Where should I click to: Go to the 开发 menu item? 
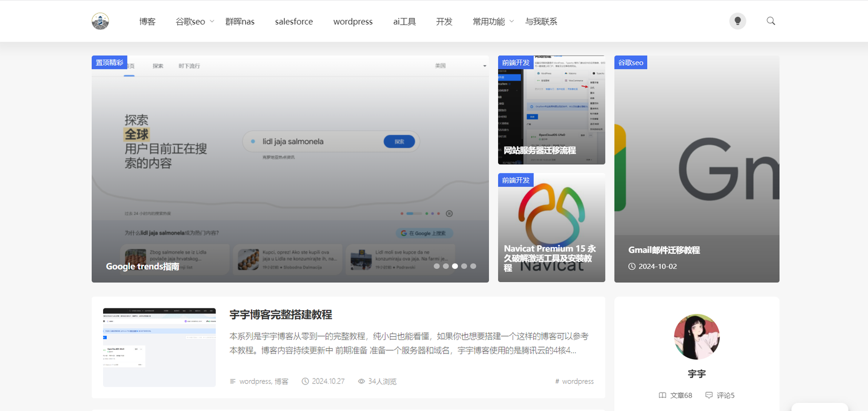[x=444, y=22]
